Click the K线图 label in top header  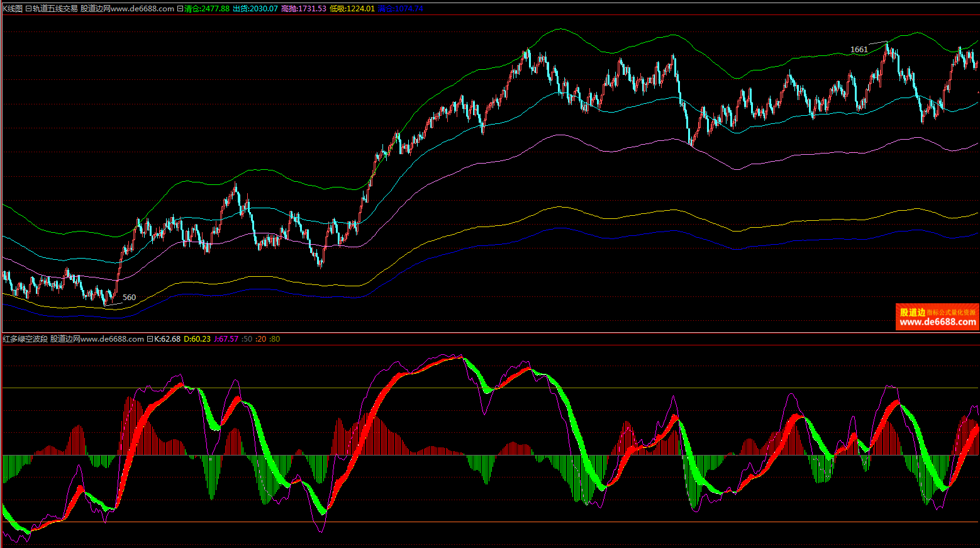[13, 9]
